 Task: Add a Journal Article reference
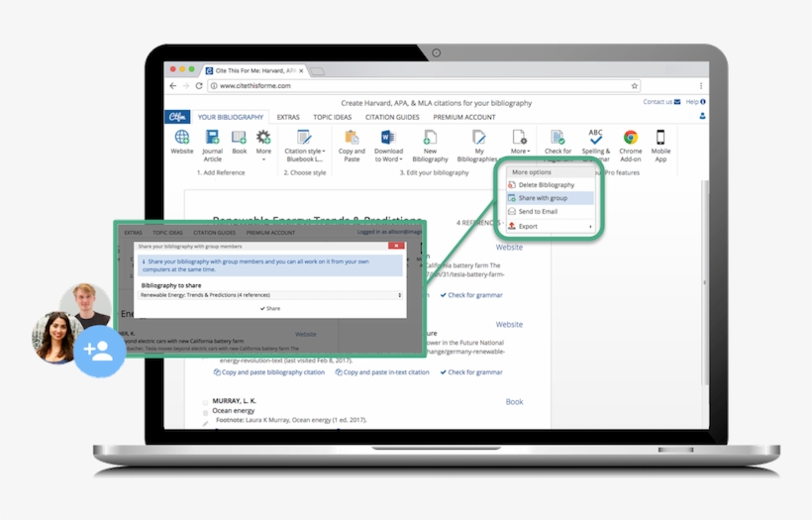(x=212, y=146)
